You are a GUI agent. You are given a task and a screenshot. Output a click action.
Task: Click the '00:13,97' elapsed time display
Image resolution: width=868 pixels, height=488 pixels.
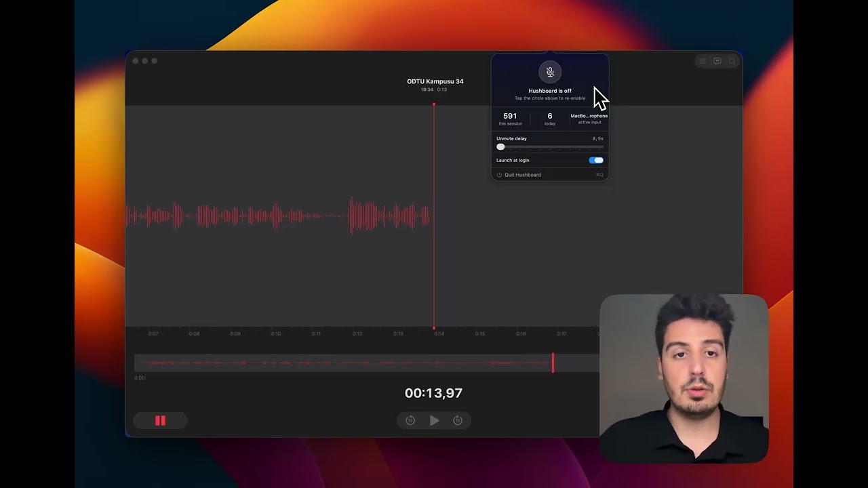[433, 393]
